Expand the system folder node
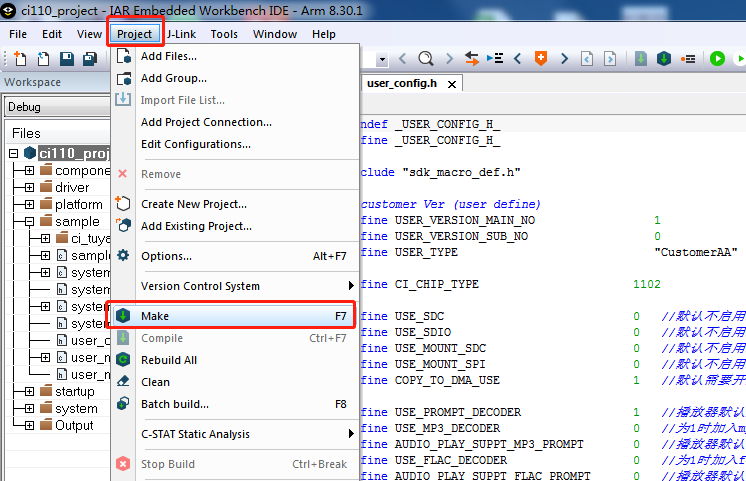746x481 pixels. pos(29,409)
